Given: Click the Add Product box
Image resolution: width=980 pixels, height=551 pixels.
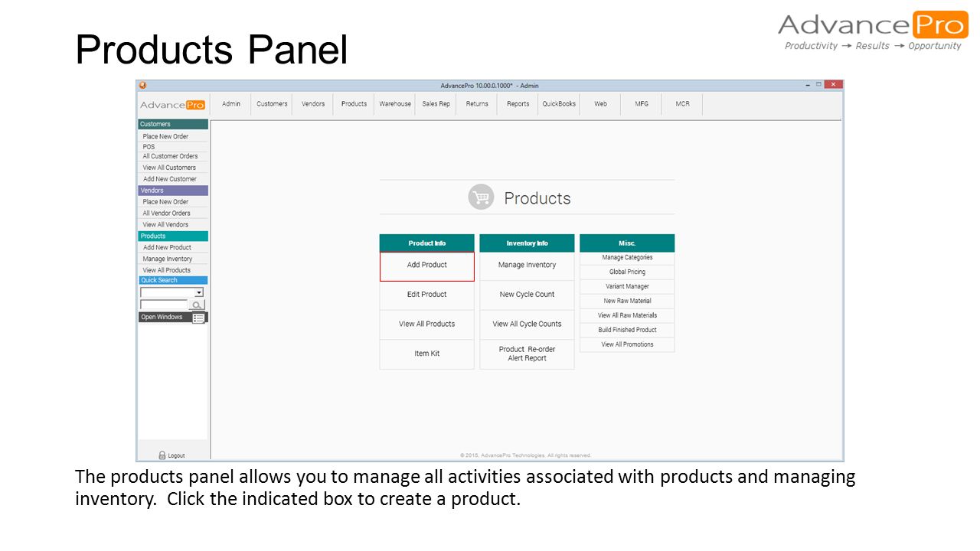Looking at the screenshot, I should tap(427, 266).
